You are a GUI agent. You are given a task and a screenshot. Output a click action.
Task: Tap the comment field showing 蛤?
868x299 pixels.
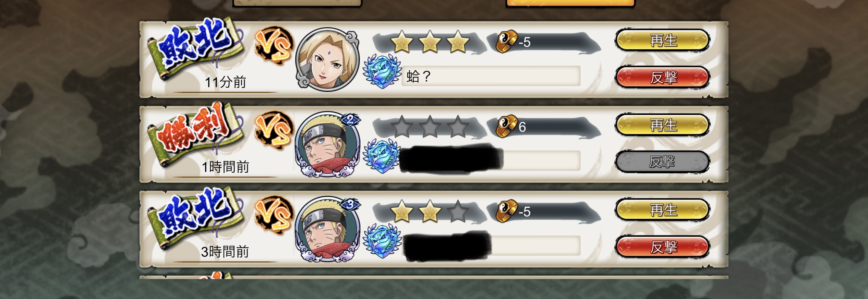pyautogui.click(x=491, y=76)
